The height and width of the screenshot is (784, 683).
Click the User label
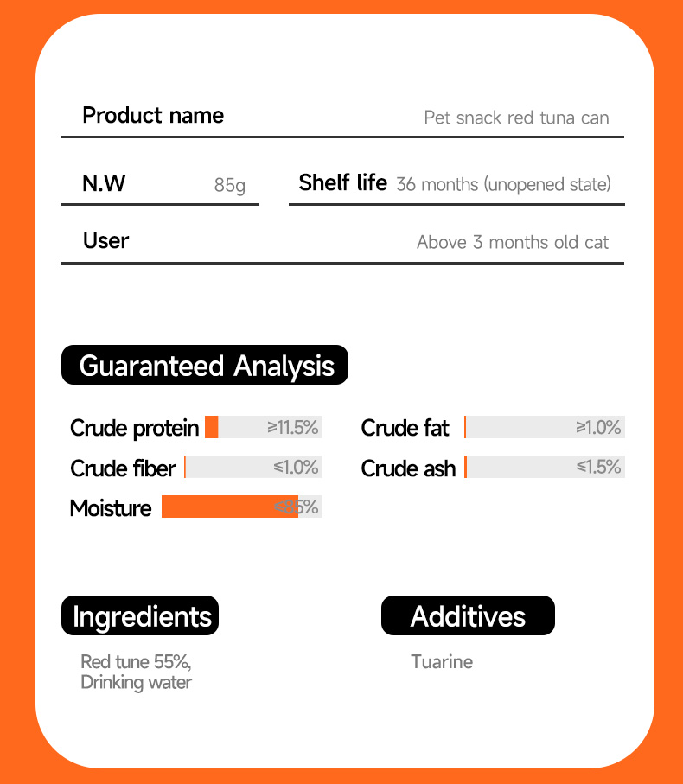[106, 241]
